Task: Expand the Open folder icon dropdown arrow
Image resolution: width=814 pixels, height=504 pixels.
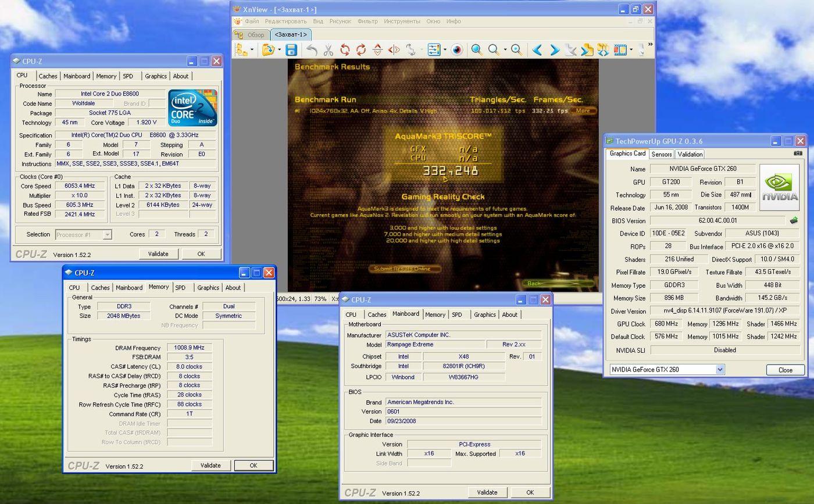Action: tap(279, 50)
